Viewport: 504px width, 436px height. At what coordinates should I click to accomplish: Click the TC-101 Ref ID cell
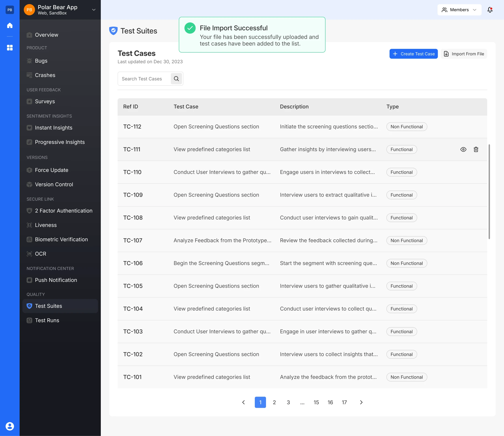[x=132, y=377]
